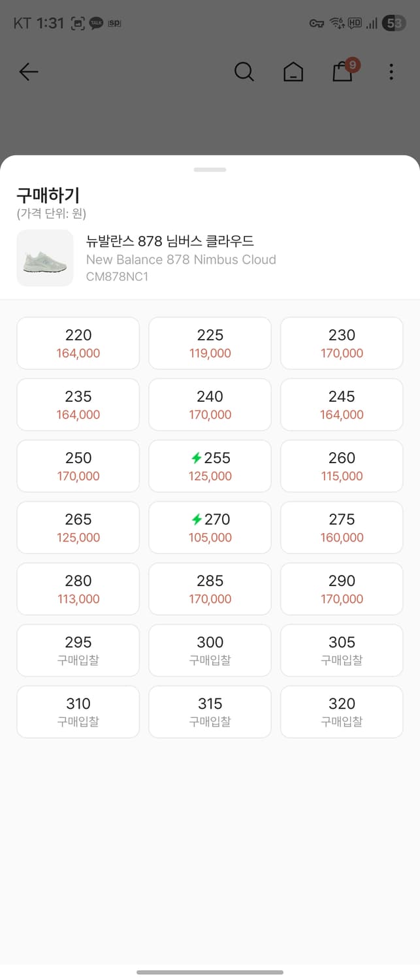Select size 220 priced 164,000

click(x=78, y=342)
